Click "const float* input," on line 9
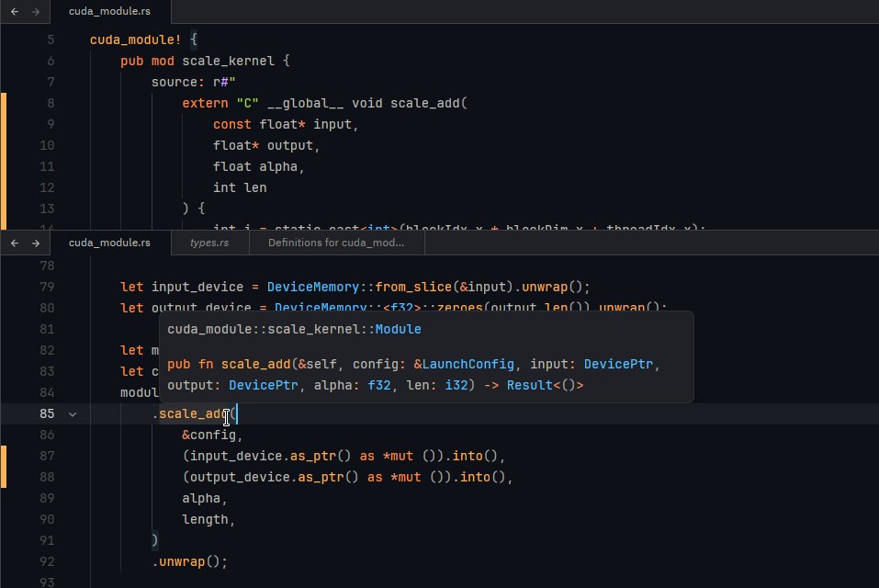The height and width of the screenshot is (588, 879). [286, 124]
